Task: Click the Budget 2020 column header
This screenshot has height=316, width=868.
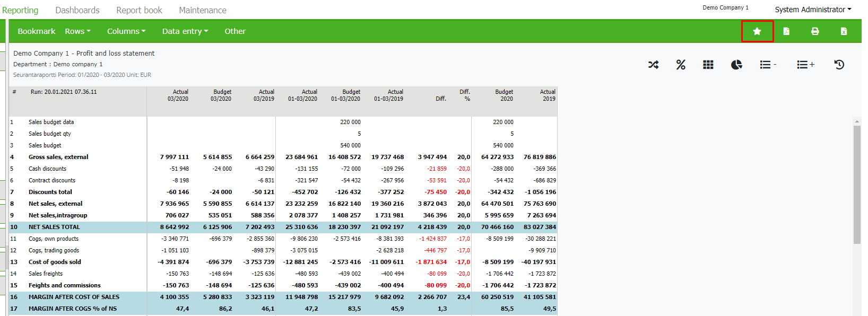Action: pos(504,95)
